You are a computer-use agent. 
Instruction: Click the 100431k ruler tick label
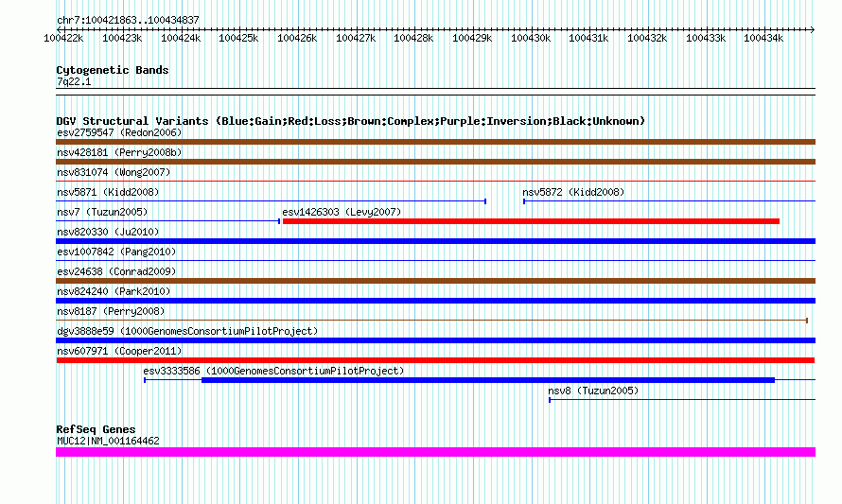588,38
